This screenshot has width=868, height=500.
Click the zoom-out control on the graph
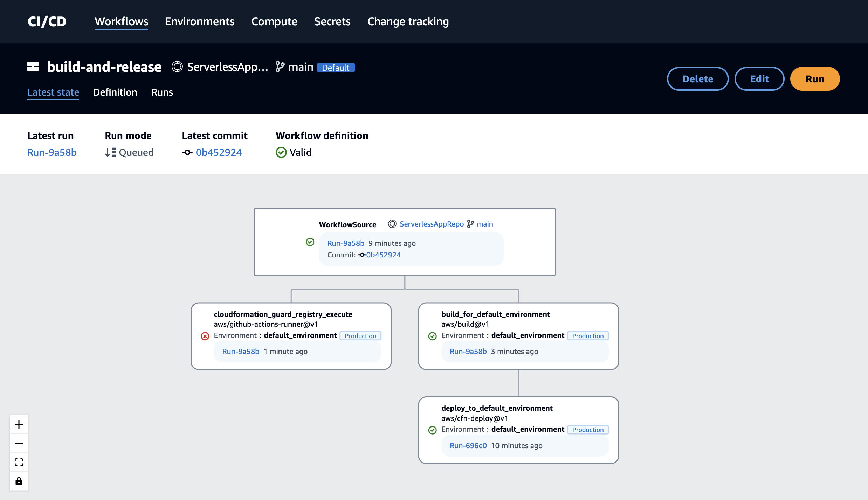[19, 443]
